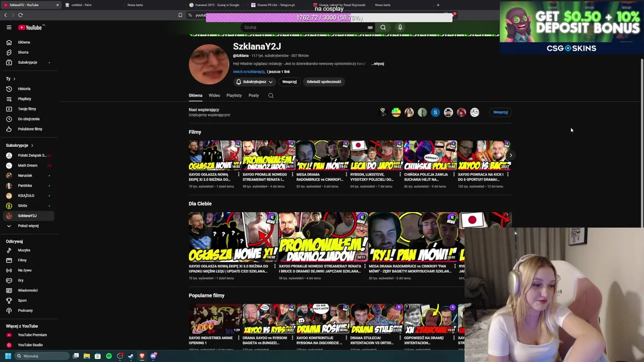The width and height of the screenshot is (644, 362).
Task: Open Na żywo in the Odkrywaj section
Action: (25, 270)
